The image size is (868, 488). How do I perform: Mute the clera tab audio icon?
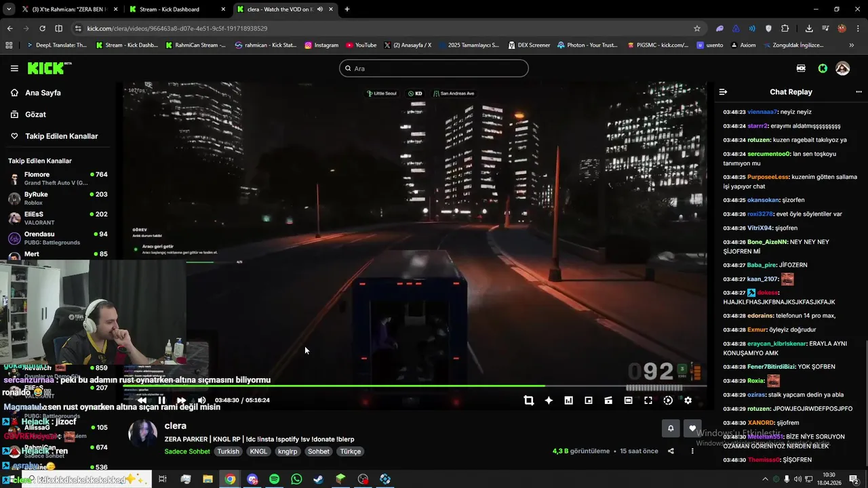[x=320, y=9]
